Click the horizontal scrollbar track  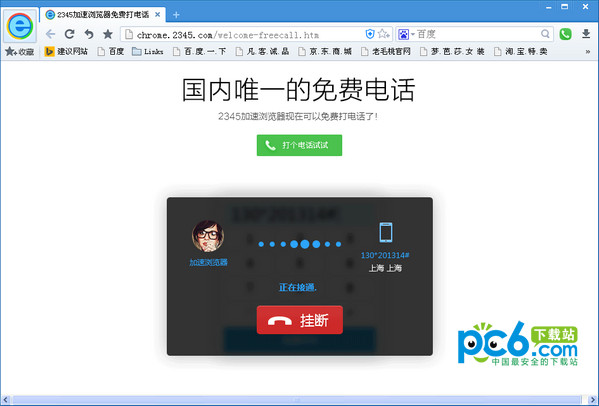point(298,400)
